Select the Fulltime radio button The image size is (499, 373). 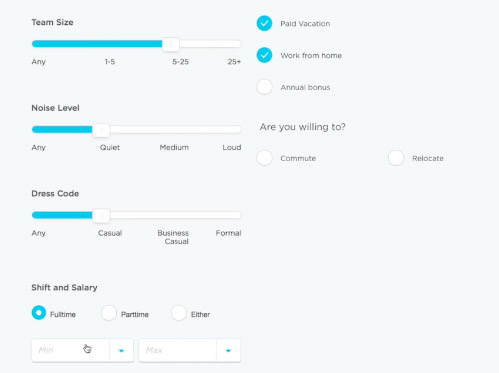pyautogui.click(x=39, y=313)
